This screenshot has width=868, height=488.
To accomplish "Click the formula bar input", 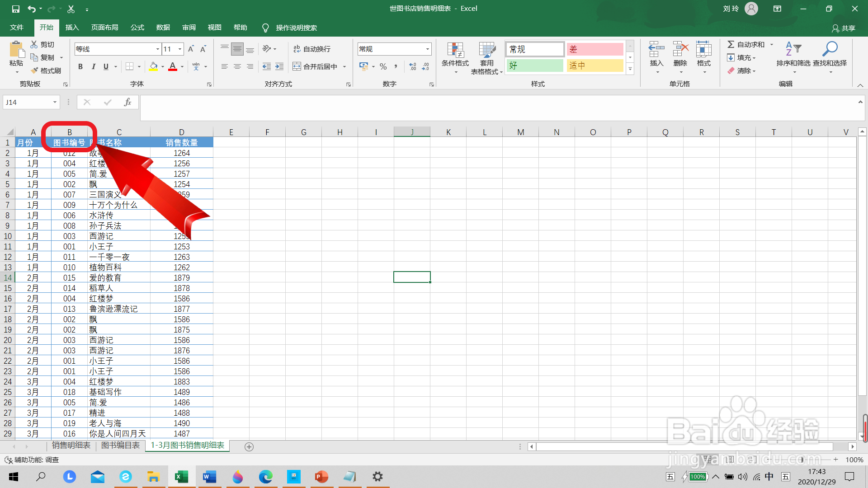I will 497,108.
